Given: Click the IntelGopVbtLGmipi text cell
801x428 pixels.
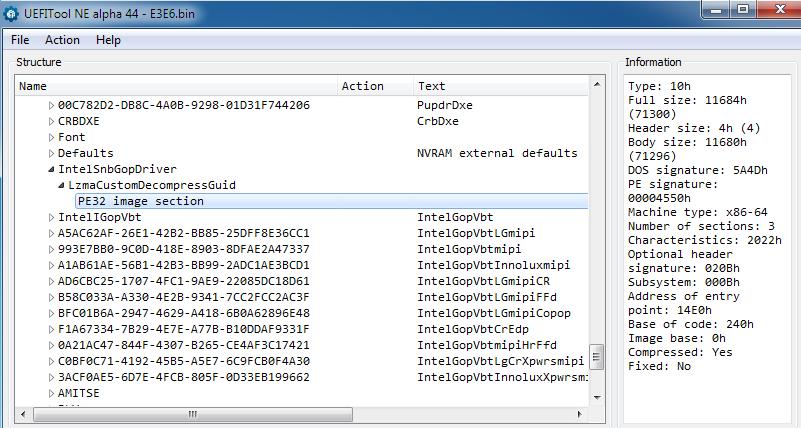Looking at the screenshot, I should pyautogui.click(x=476, y=233).
